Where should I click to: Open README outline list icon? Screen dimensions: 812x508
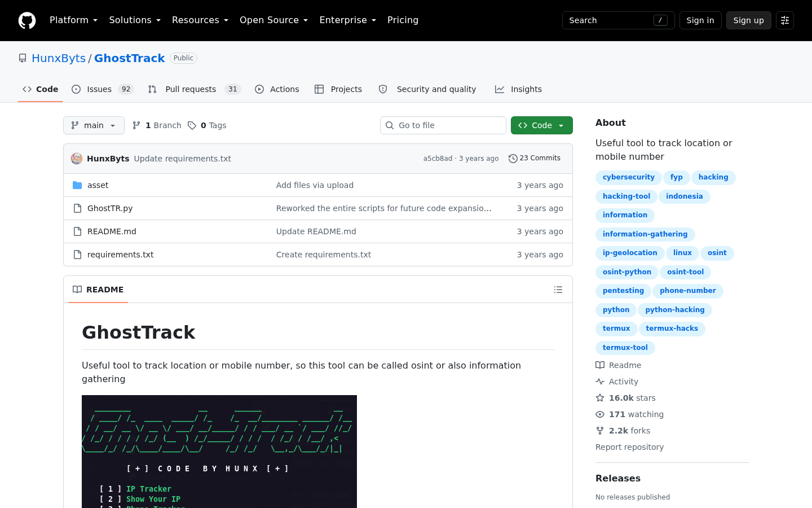558,290
